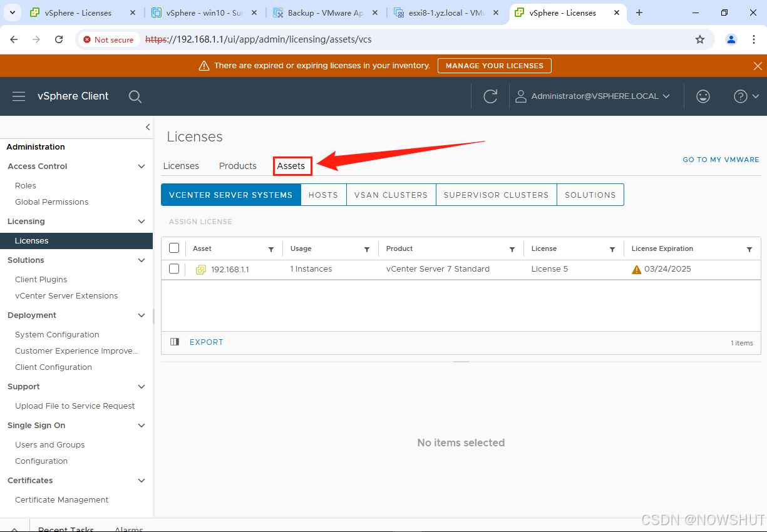Image resolution: width=767 pixels, height=532 pixels.
Task: Collapse the Support section
Action: (142, 387)
